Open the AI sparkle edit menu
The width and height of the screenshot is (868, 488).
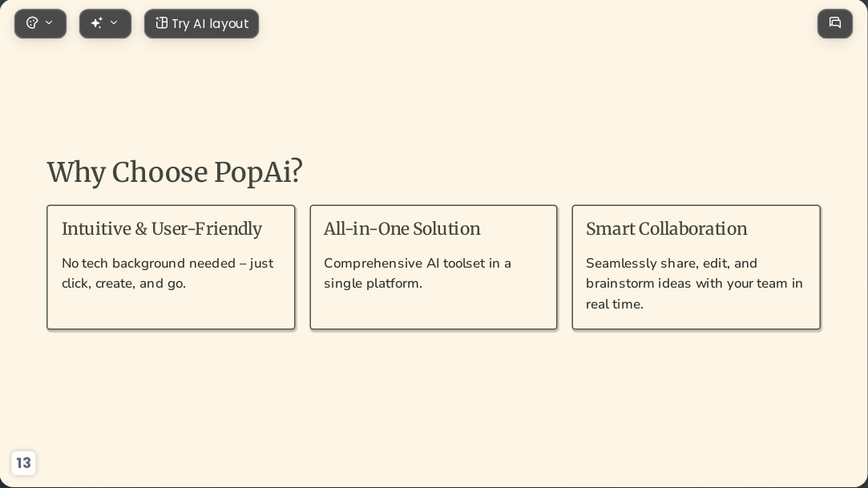(x=105, y=24)
